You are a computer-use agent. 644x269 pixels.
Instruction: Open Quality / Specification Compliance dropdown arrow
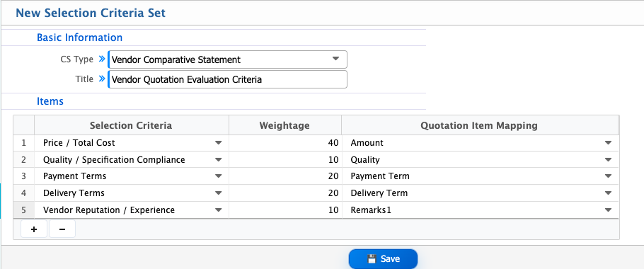tap(219, 160)
